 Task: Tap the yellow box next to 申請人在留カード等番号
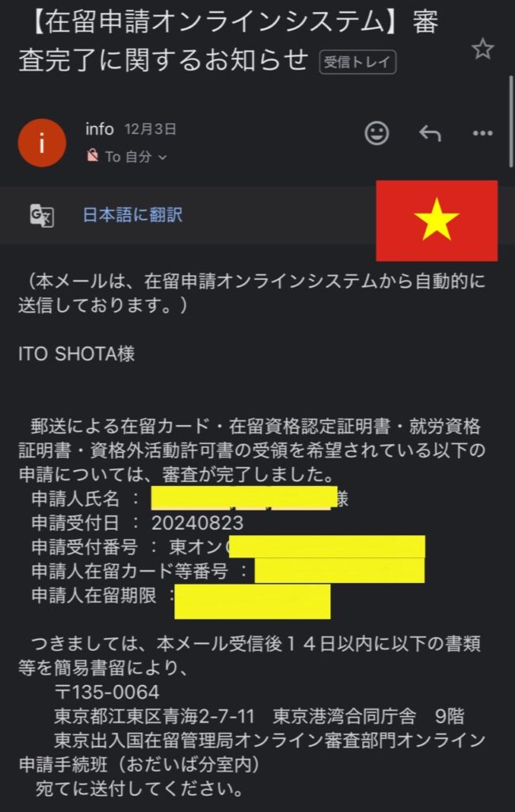(x=340, y=571)
